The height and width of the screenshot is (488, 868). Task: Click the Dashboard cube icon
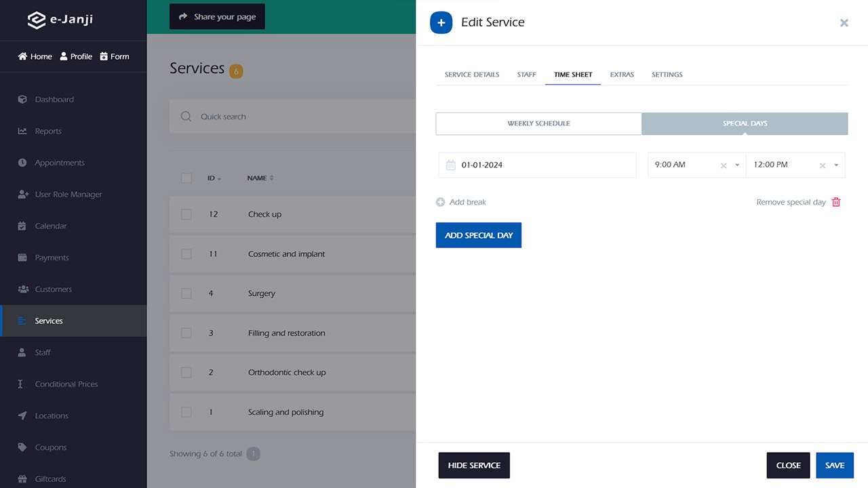click(22, 100)
